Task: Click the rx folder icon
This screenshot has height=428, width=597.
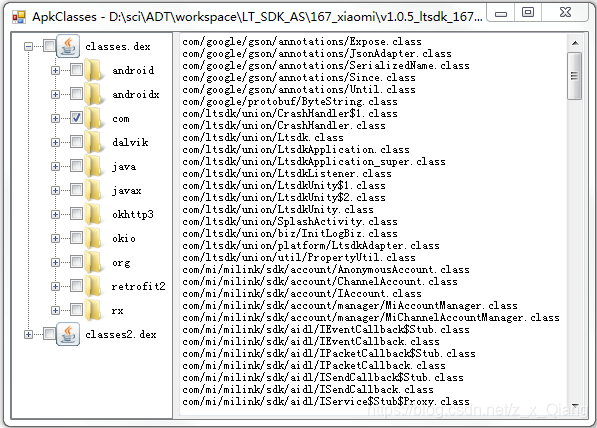Action: pos(93,310)
